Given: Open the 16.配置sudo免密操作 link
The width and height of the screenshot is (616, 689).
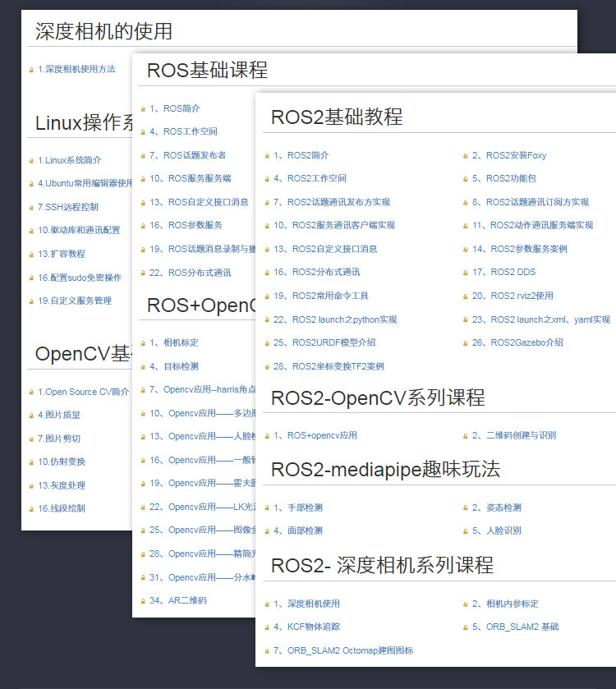Looking at the screenshot, I should coord(80,278).
